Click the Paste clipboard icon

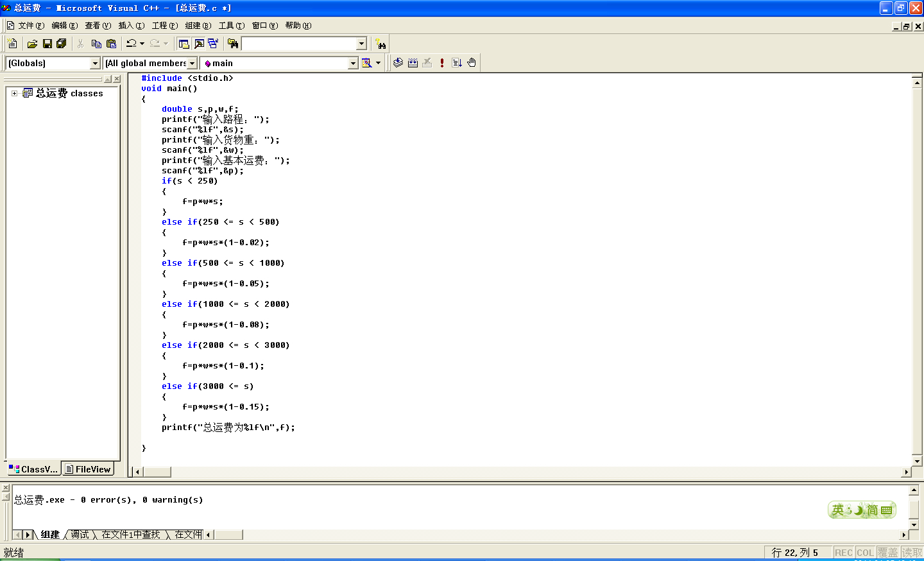point(111,44)
